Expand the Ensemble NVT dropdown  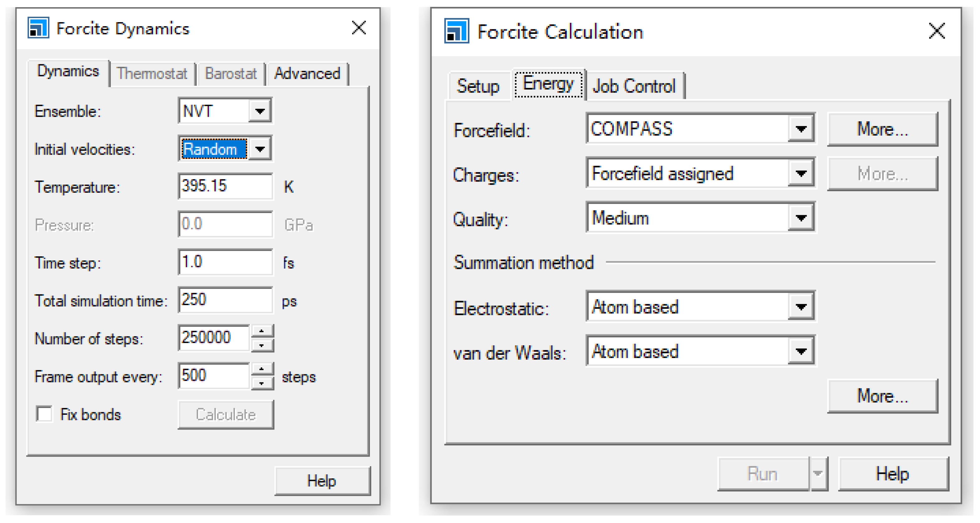pos(260,111)
